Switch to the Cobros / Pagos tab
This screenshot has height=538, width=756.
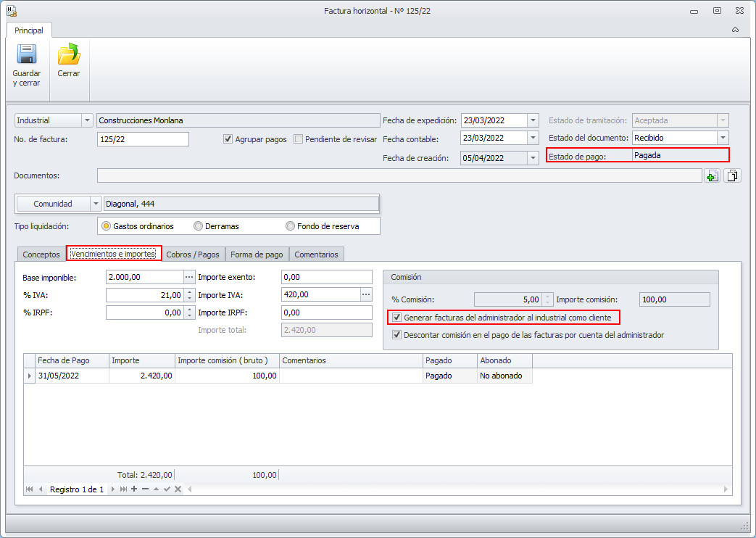[192, 254]
